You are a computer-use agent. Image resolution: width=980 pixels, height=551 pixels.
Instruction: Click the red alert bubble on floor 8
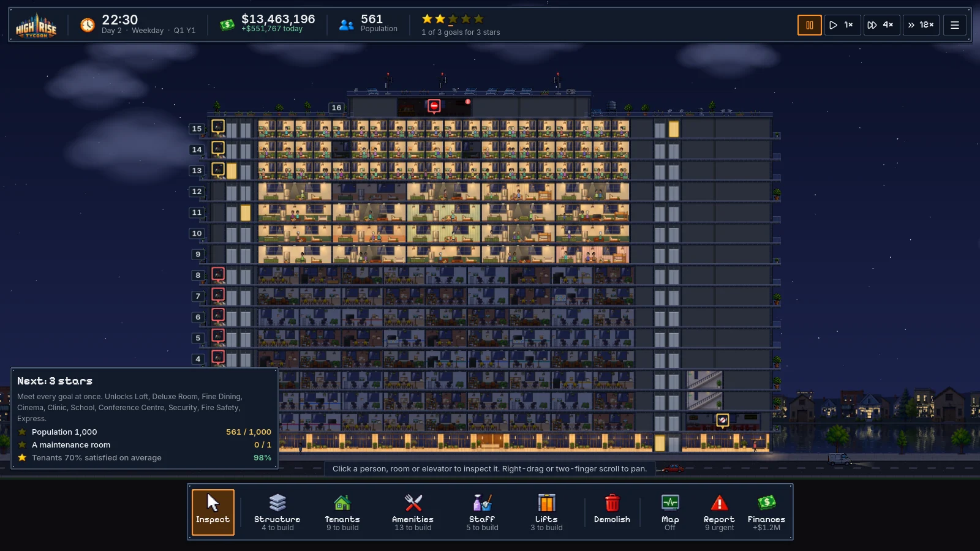click(x=218, y=274)
